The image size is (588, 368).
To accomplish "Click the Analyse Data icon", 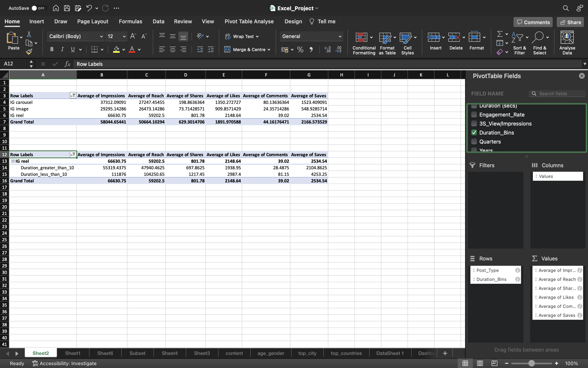I will click(x=567, y=37).
